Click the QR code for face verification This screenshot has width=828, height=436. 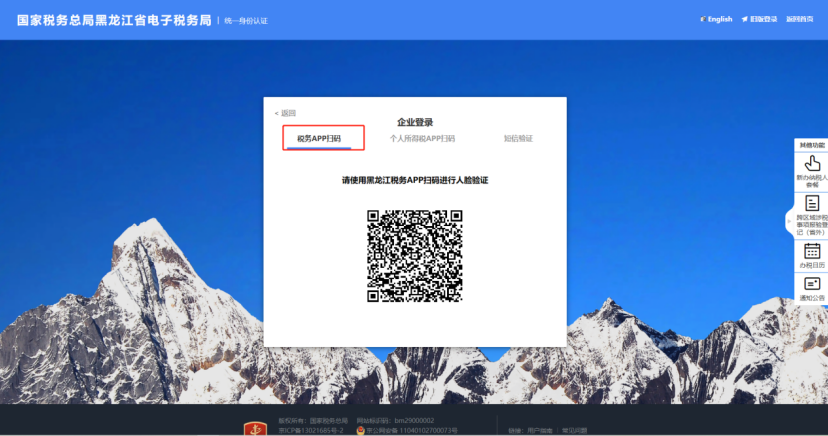[x=415, y=256]
